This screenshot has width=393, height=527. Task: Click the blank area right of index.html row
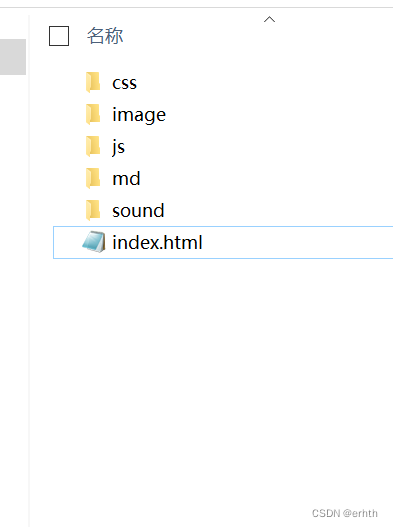point(298,242)
